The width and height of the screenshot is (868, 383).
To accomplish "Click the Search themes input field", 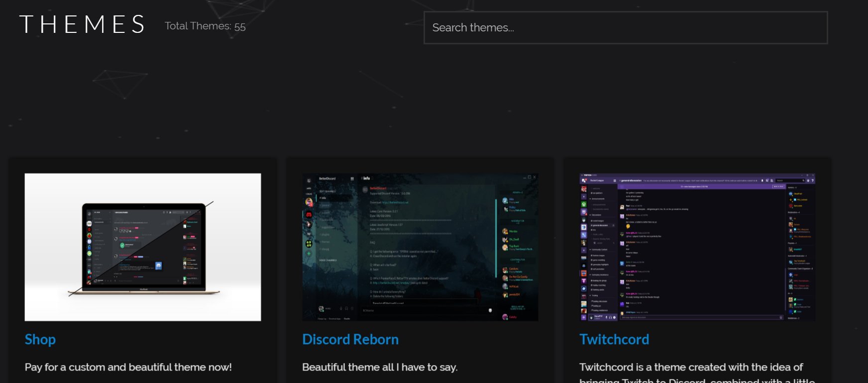I will pos(626,28).
